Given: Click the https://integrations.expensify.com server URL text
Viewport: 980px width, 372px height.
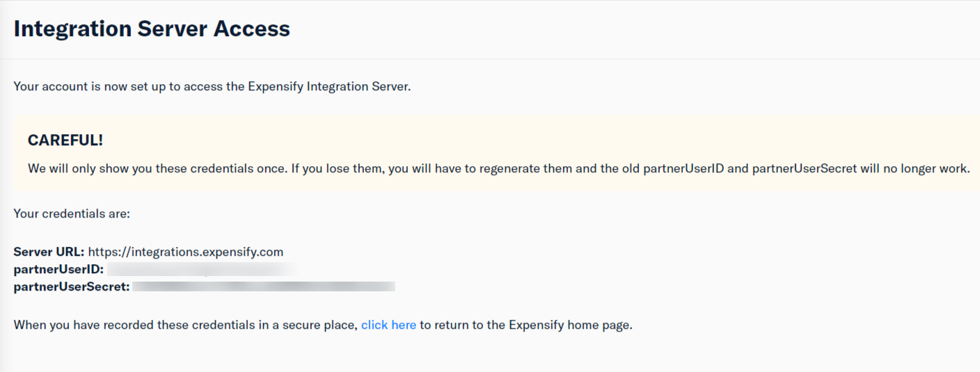Looking at the screenshot, I should pos(186,252).
